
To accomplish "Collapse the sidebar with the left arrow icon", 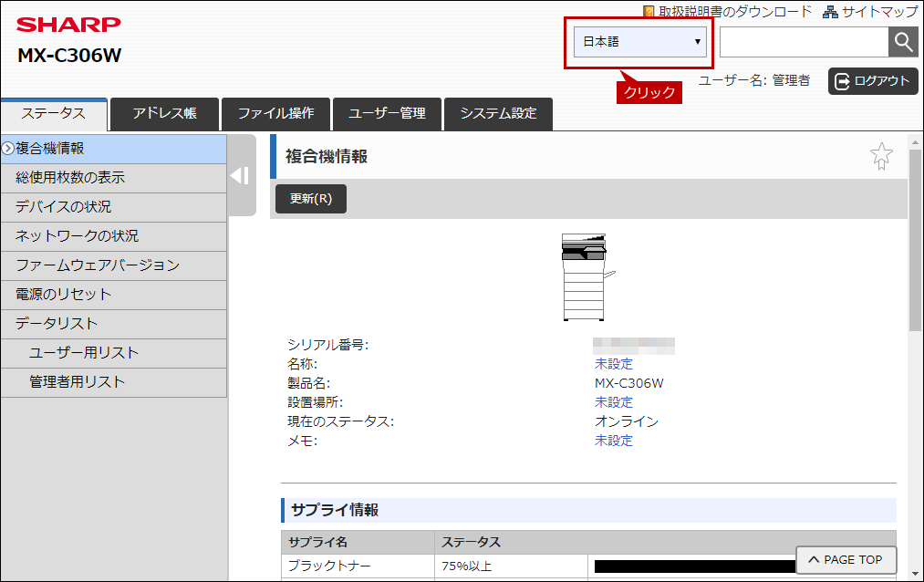I will pyautogui.click(x=241, y=175).
